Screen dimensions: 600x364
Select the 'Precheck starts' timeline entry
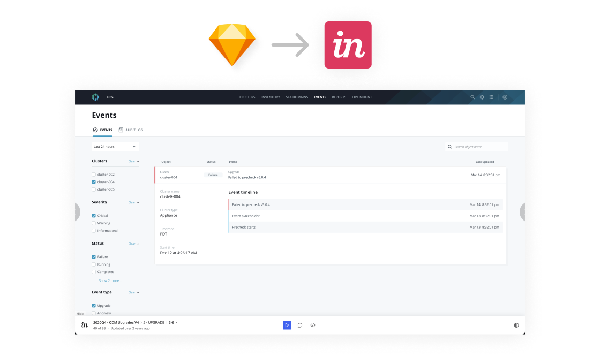365,227
